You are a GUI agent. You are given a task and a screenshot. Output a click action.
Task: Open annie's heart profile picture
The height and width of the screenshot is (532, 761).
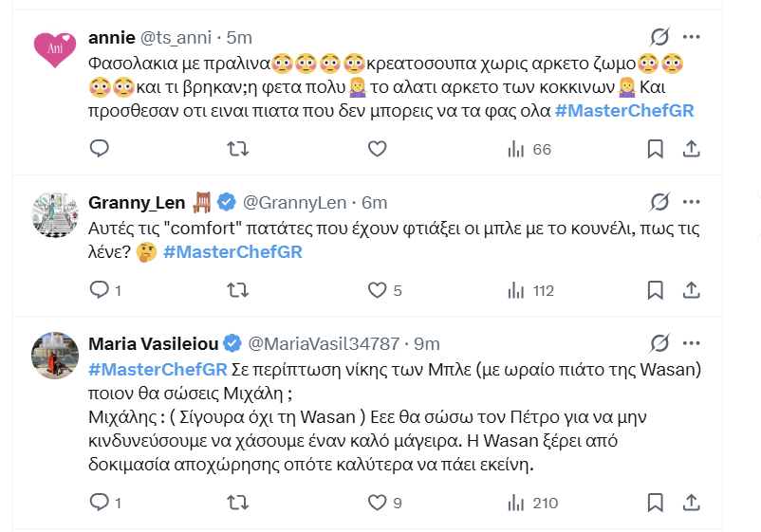55,49
